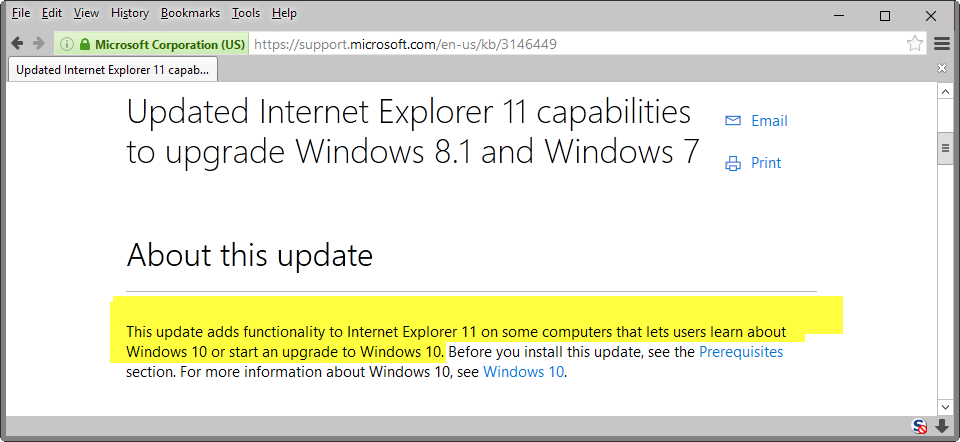The image size is (960, 442).
Task: Click the Downloads arrow icon
Action: coord(942,426)
